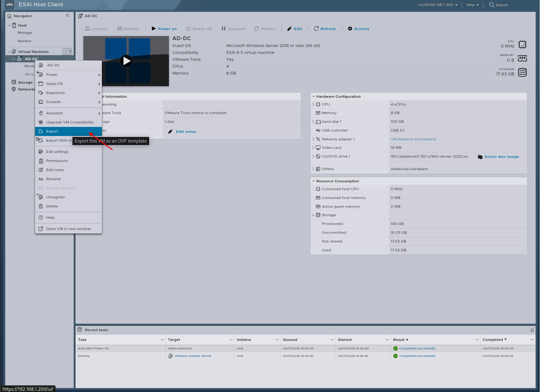Image resolution: width=540 pixels, height=392 pixels.
Task: Open the Actions gear menu
Action: (x=358, y=29)
